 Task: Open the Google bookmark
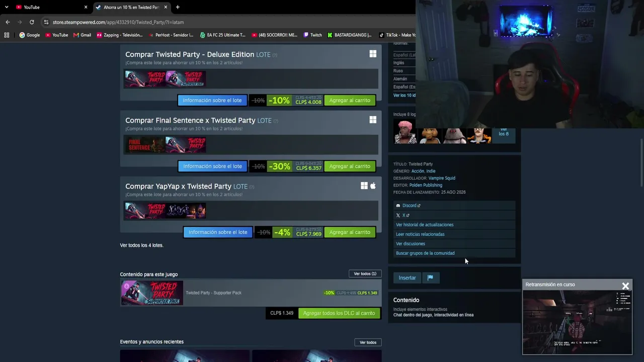point(29,35)
